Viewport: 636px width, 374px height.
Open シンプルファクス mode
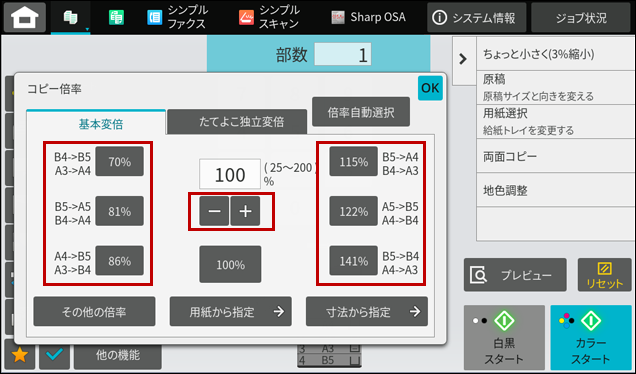pos(178,17)
